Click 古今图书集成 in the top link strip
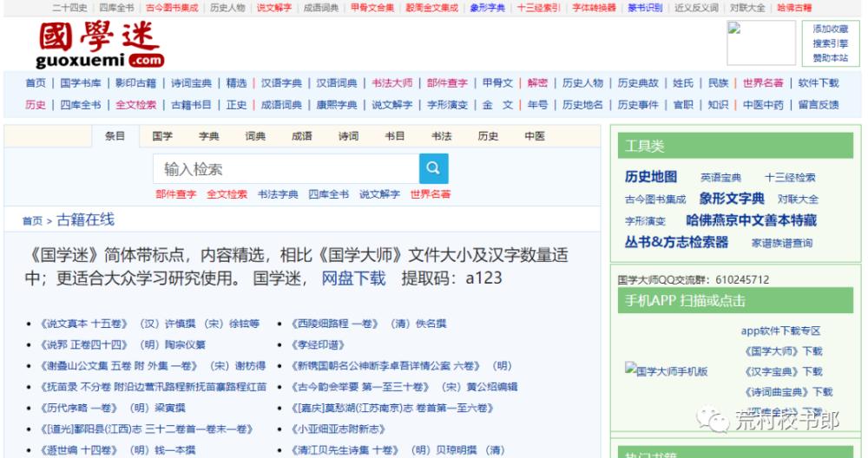Screen dimensions: 868x458 click(172, 8)
